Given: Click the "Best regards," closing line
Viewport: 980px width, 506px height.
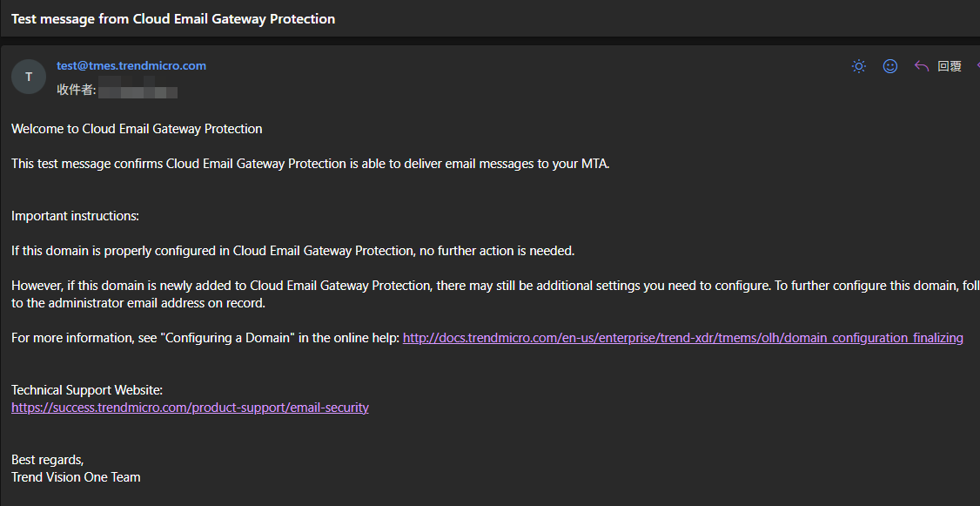Looking at the screenshot, I should pos(48,460).
